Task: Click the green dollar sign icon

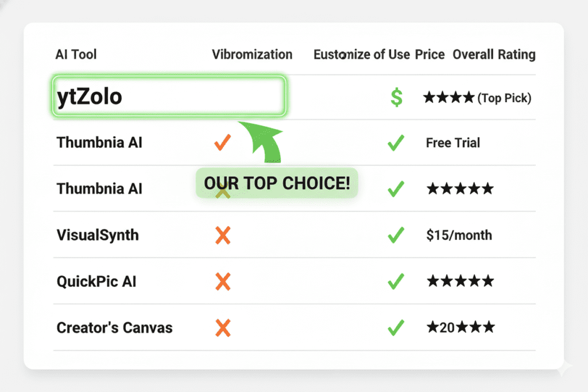Action: pos(396,98)
